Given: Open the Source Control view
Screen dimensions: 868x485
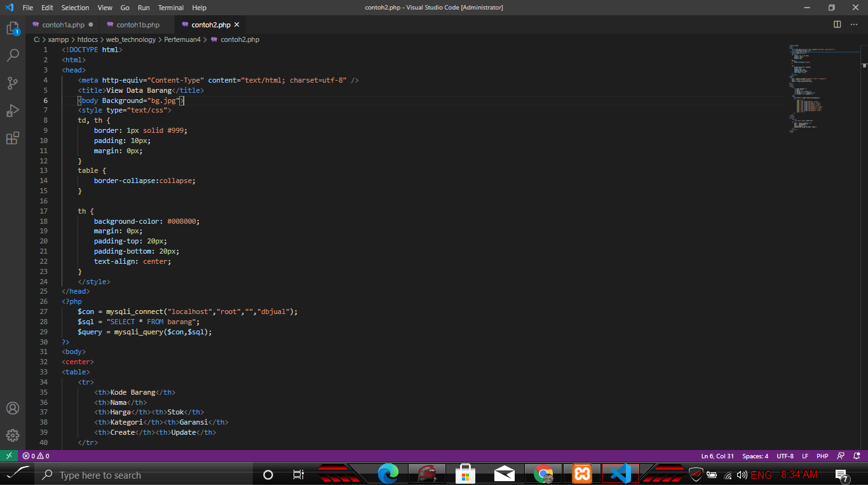Looking at the screenshot, I should [13, 83].
